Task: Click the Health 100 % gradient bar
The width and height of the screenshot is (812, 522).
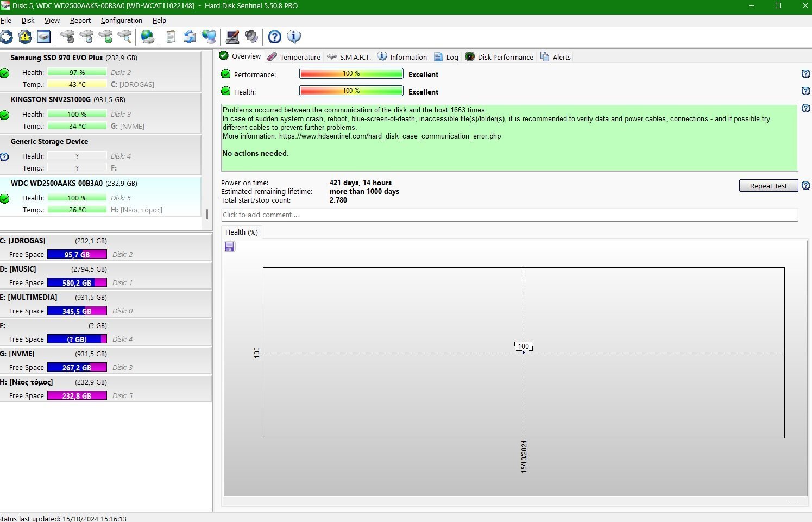Action: pyautogui.click(x=351, y=91)
